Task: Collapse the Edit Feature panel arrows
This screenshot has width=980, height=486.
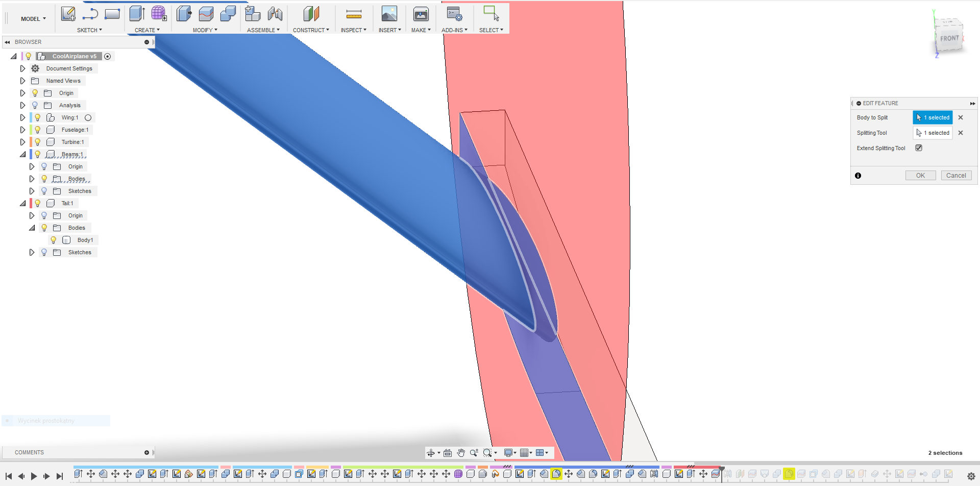Action: (972, 103)
